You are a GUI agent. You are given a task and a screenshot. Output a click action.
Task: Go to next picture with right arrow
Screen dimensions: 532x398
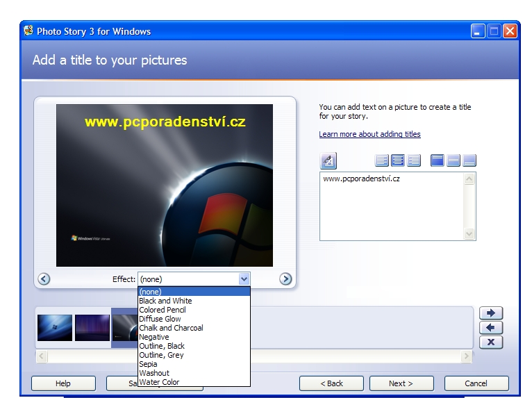[x=285, y=279]
